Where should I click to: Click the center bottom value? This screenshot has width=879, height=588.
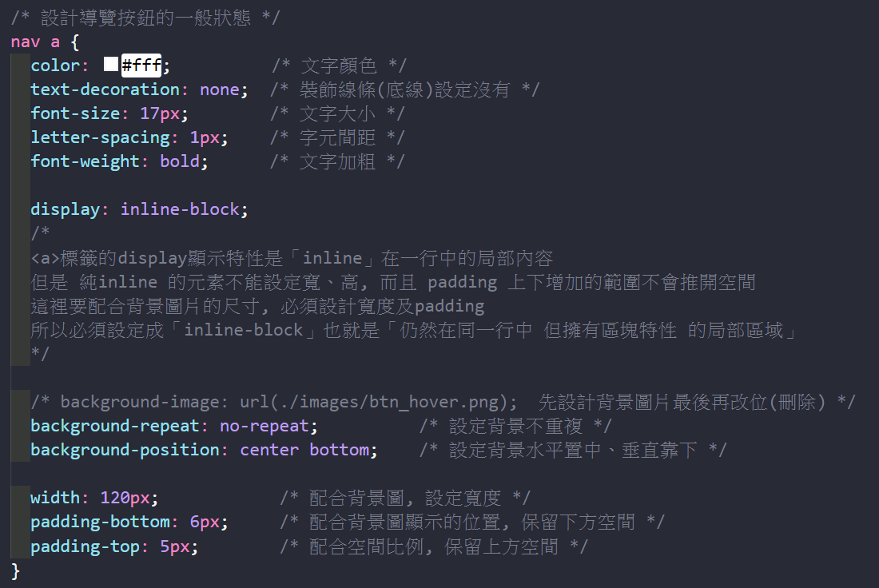click(x=304, y=450)
